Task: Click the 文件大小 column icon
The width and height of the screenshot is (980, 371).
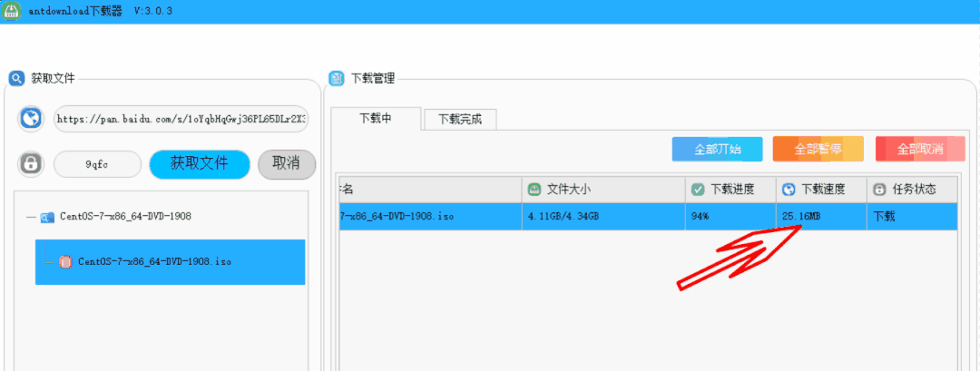Action: click(x=534, y=190)
